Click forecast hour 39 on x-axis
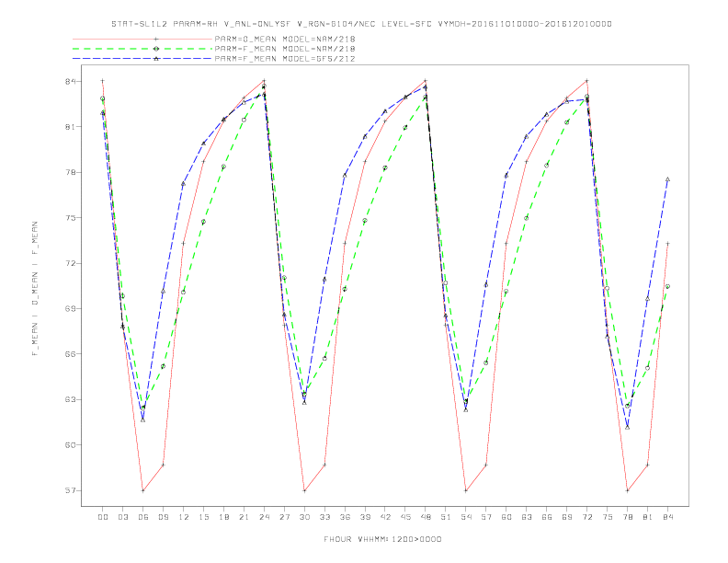728x563 pixels. tap(366, 517)
